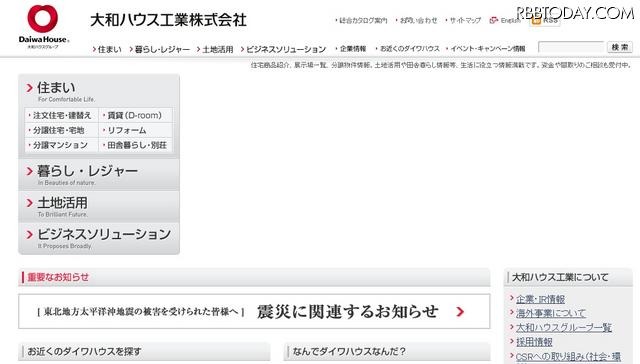Click the Daiwa House logo
Image resolution: width=640 pixels, height=364 pixels.
coord(44,27)
